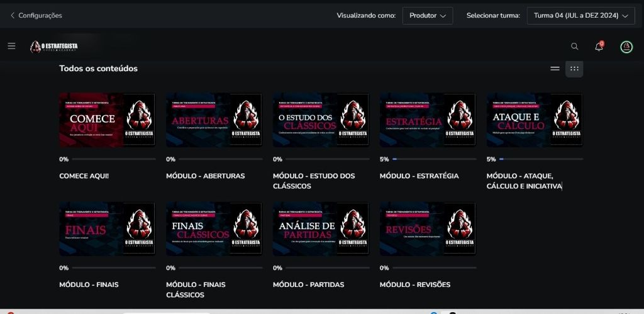
Task: Switch to list view layout
Action: point(555,69)
